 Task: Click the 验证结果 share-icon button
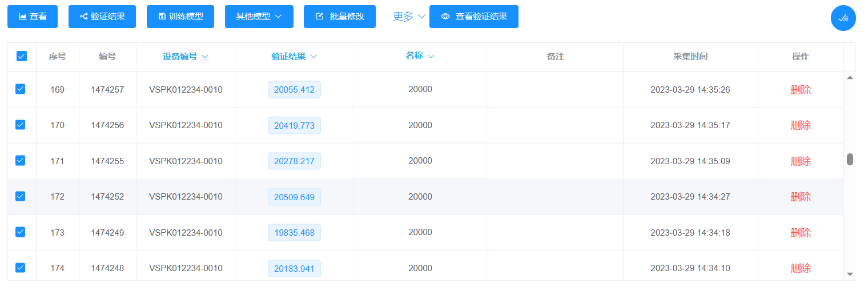(102, 17)
